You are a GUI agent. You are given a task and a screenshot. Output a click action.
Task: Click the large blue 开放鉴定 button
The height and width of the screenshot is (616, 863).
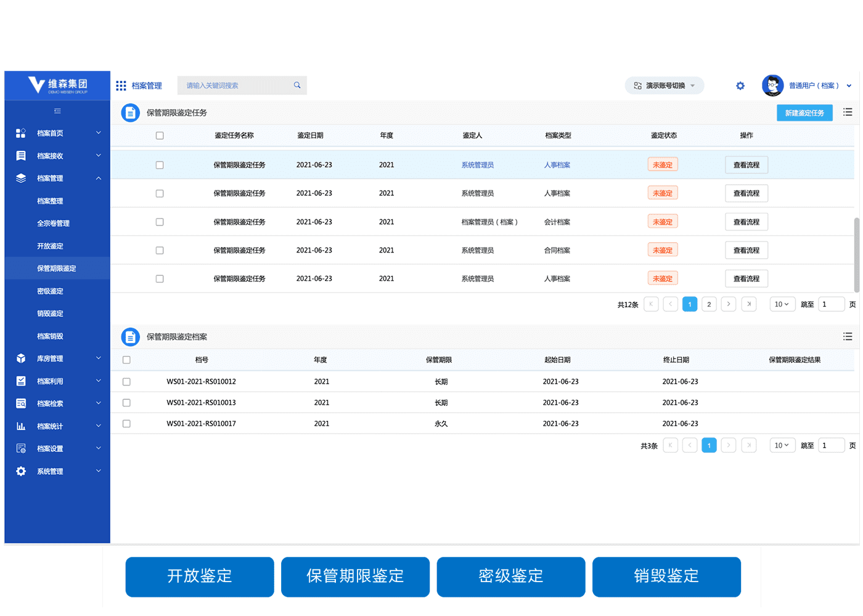200,577
